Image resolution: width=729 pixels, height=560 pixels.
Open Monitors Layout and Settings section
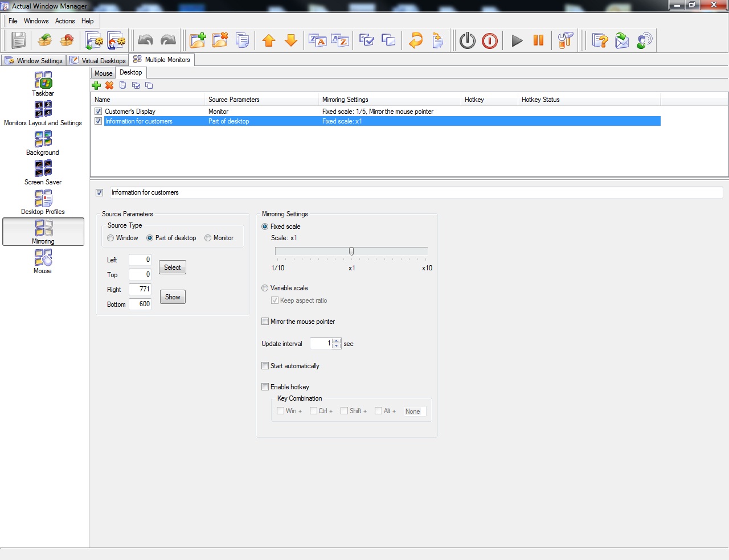(x=43, y=113)
